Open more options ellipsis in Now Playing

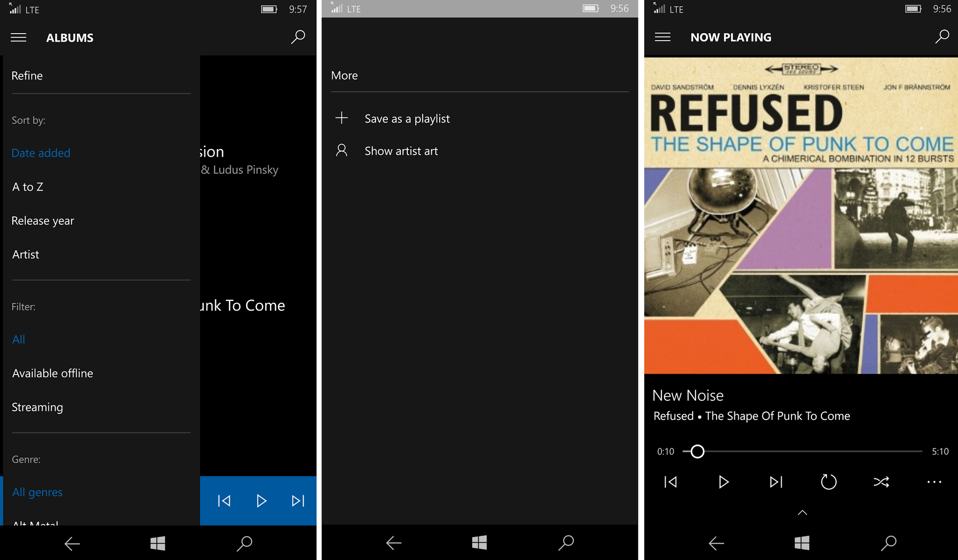pos(934,482)
